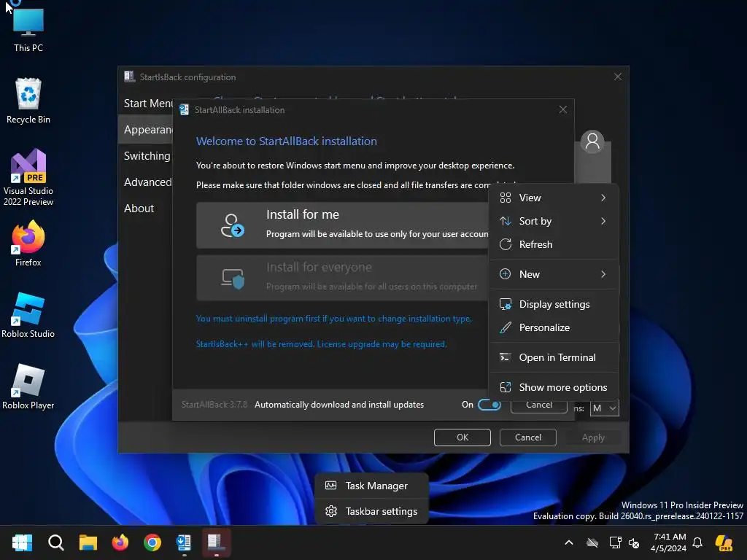Screen dimensions: 747x560
Task: Click the disabled Install for everyone option
Action: 342,278
